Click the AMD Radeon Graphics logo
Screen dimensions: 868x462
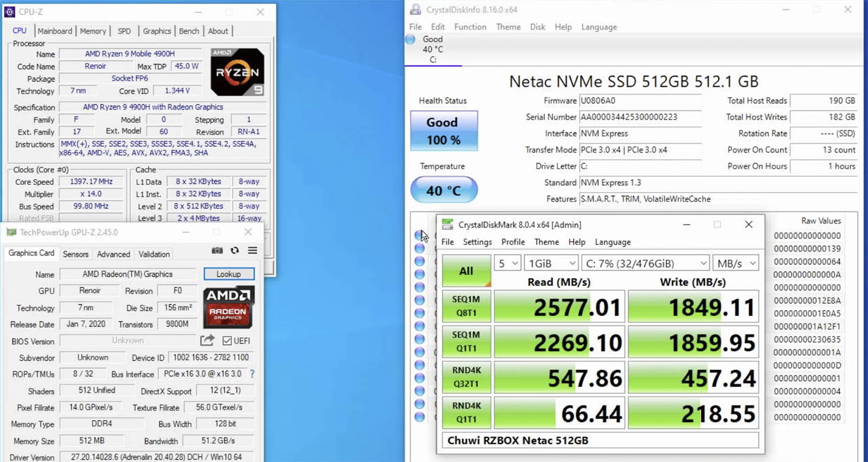(228, 307)
